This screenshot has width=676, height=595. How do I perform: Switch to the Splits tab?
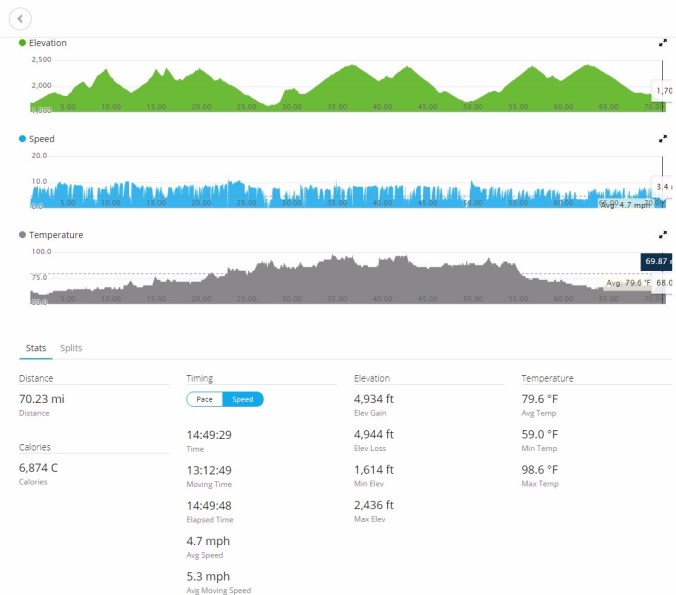tap(71, 348)
